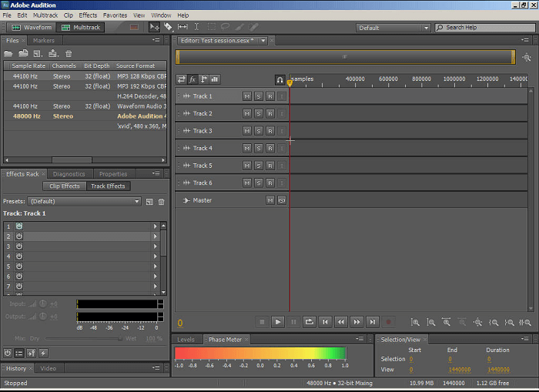
Task: Show the EQ track view
Action: tap(215, 79)
